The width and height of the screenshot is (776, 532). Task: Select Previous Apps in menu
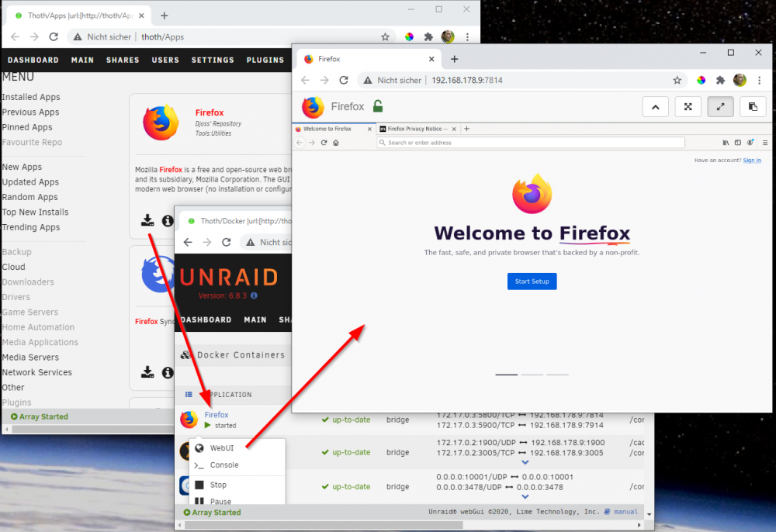click(30, 112)
